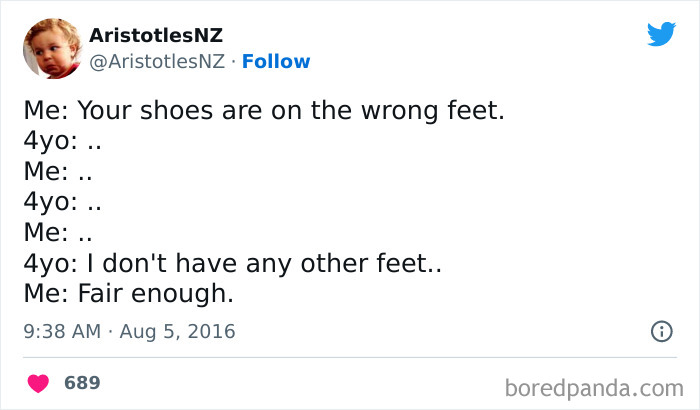Viewport: 700px width, 410px height.
Task: Follow the AristotlesNZ account
Action: pyautogui.click(x=277, y=61)
